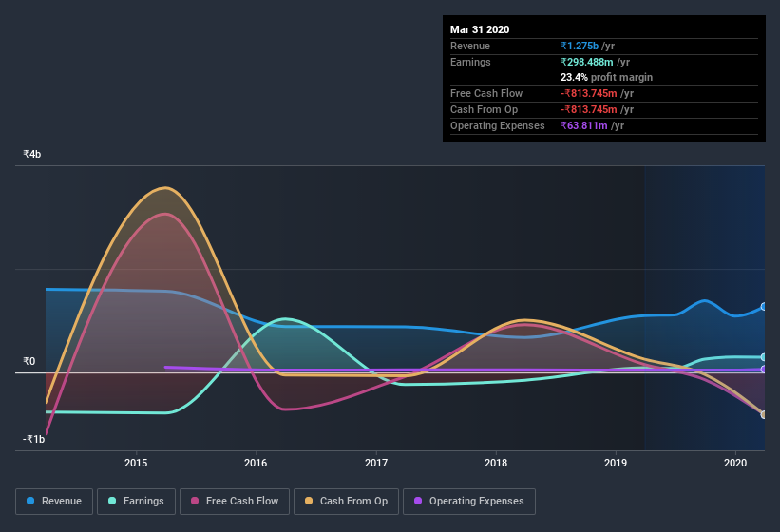The image size is (780, 532).
Task: Click the 2019 x-axis label
Action: [616, 463]
